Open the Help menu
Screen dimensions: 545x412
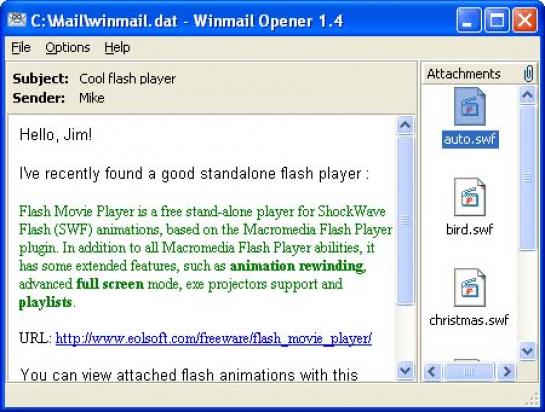pos(117,48)
